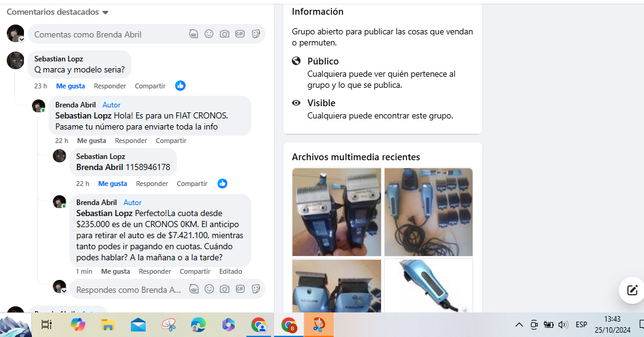Launch Copilot from taskbar
The height and width of the screenshot is (337, 644).
(x=77, y=325)
